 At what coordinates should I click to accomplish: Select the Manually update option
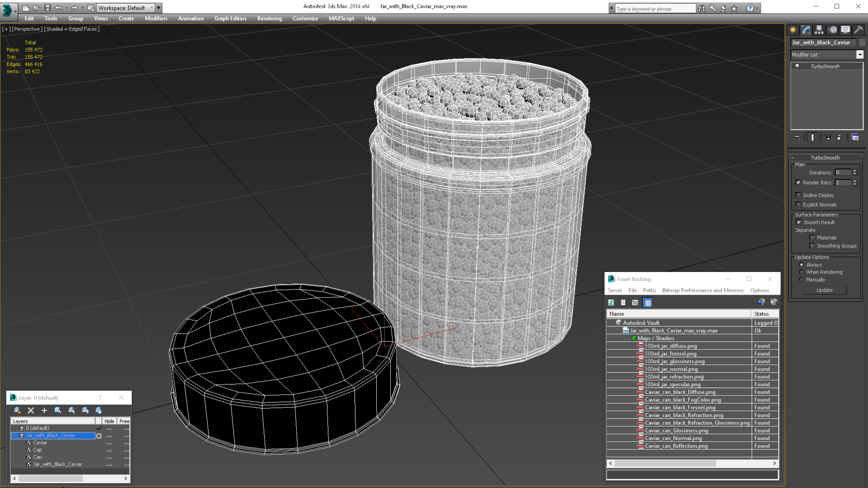(x=801, y=280)
